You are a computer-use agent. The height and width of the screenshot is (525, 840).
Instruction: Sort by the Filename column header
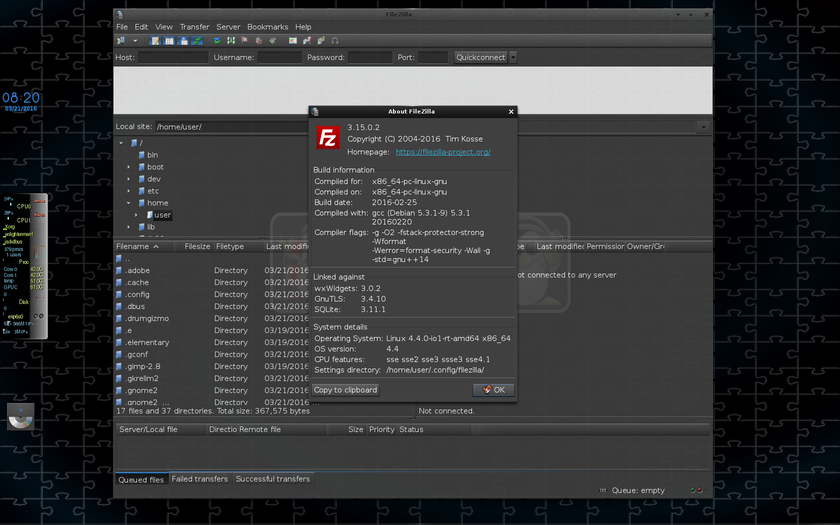pyautogui.click(x=144, y=246)
